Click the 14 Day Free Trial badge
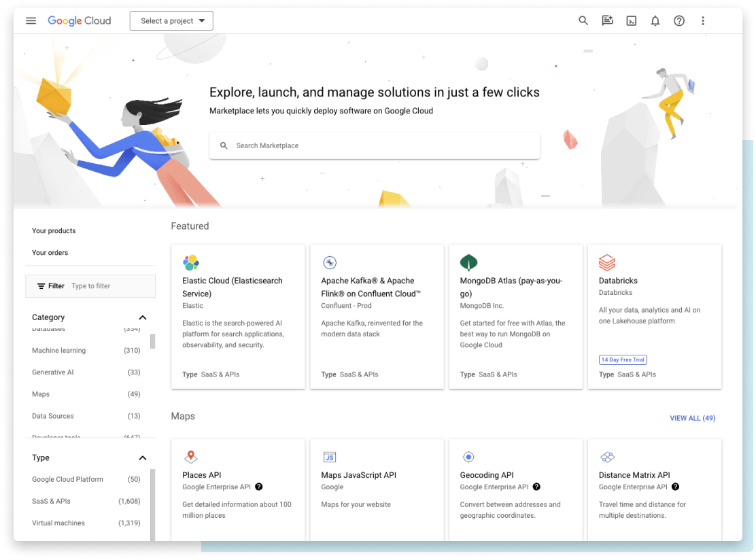756x560 pixels. (x=623, y=360)
